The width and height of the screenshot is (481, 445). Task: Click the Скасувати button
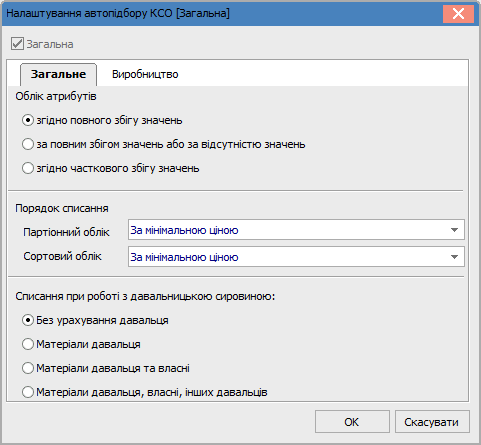tap(432, 422)
